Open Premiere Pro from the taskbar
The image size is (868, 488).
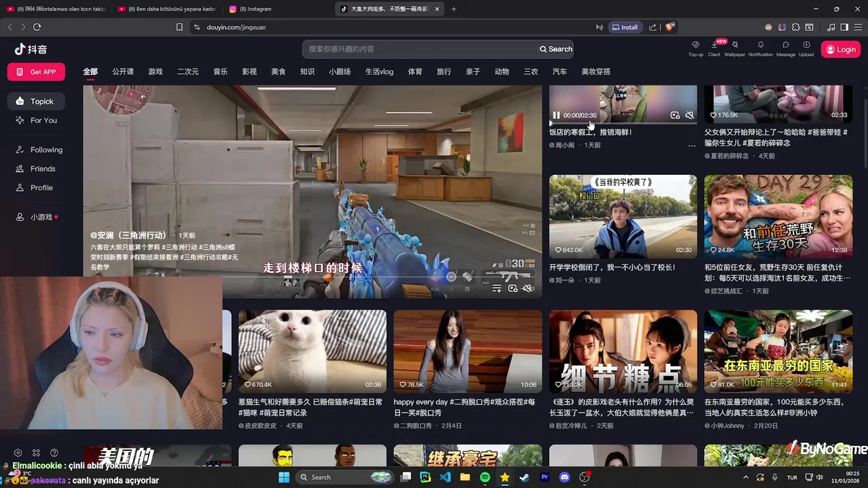(x=544, y=477)
